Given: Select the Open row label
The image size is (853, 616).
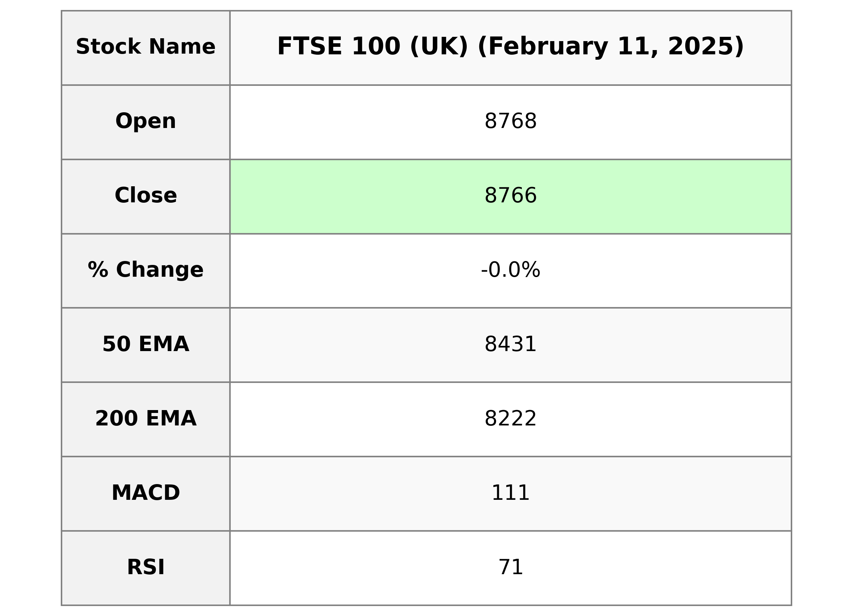Looking at the screenshot, I should [x=146, y=122].
